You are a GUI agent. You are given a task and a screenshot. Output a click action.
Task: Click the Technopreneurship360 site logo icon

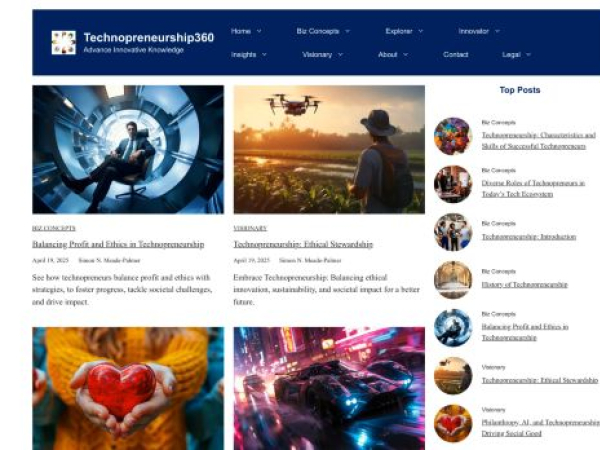(64, 42)
